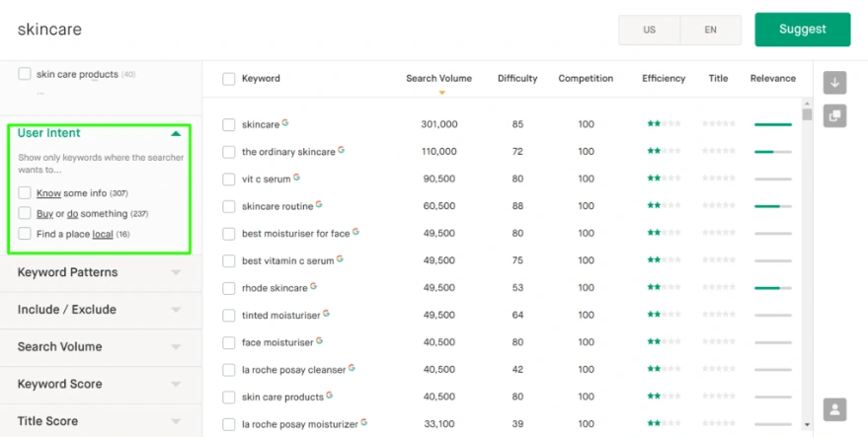Click Google icon beside rhode skincare
868x437 pixels.
tap(313, 286)
